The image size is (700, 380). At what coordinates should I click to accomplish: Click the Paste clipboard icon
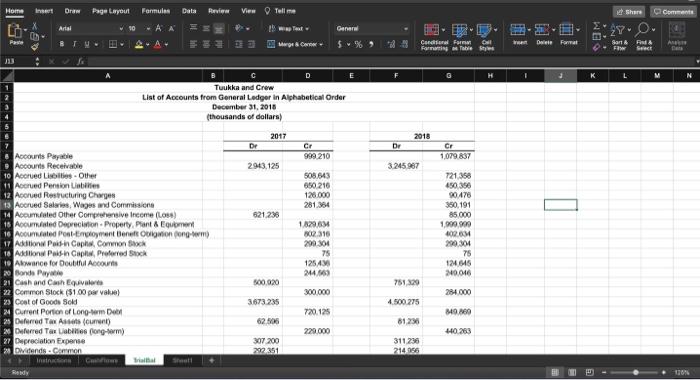pos(15,31)
